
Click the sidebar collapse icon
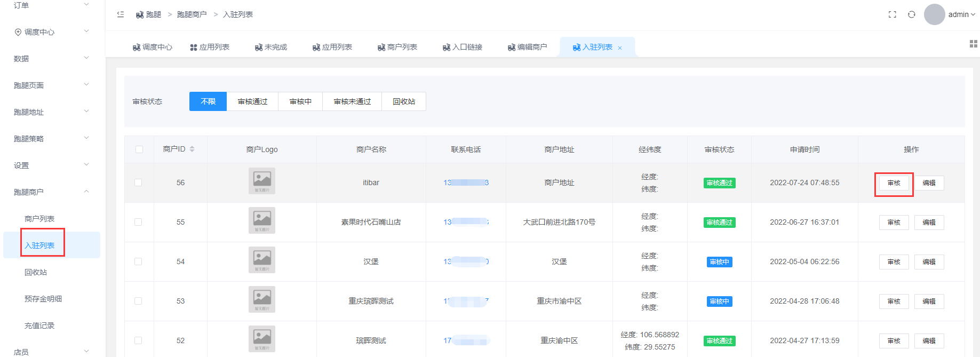click(121, 14)
